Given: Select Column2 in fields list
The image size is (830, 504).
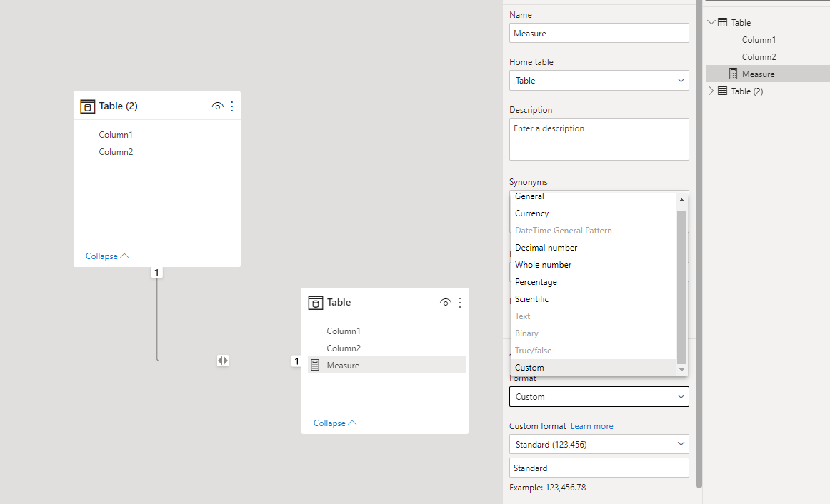Looking at the screenshot, I should coord(759,56).
